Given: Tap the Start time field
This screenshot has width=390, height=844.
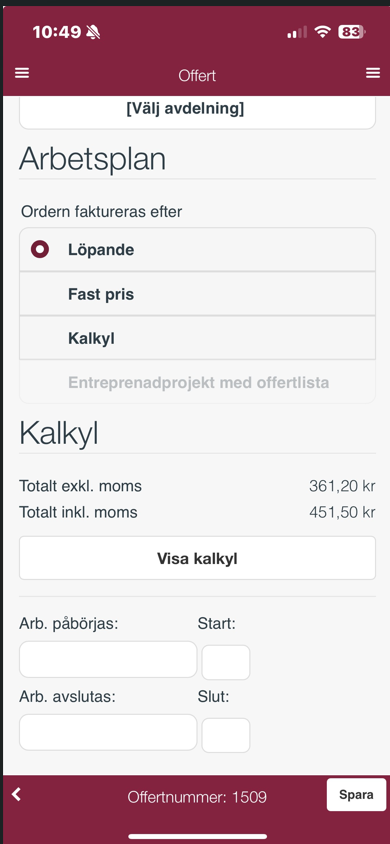Looking at the screenshot, I should (x=226, y=662).
